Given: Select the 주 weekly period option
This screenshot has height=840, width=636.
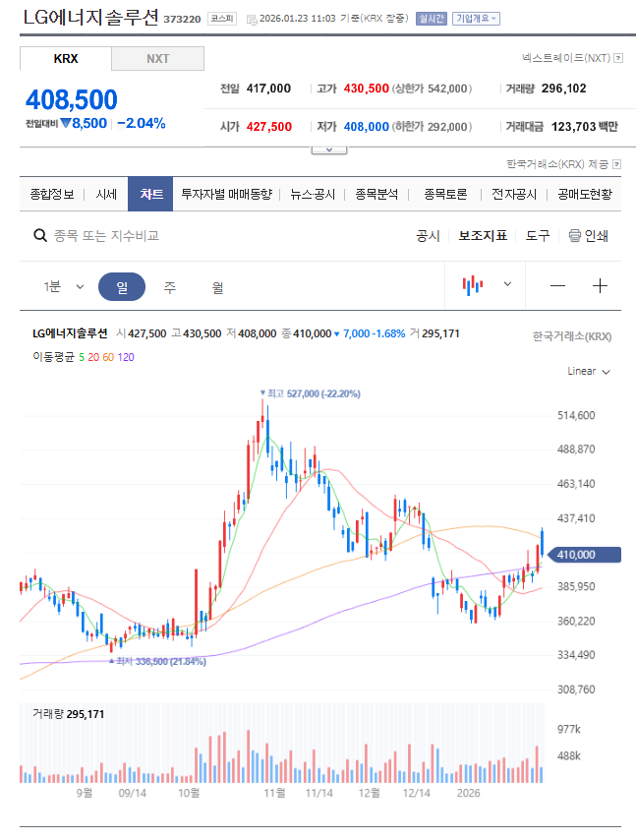Looking at the screenshot, I should pyautogui.click(x=170, y=287).
